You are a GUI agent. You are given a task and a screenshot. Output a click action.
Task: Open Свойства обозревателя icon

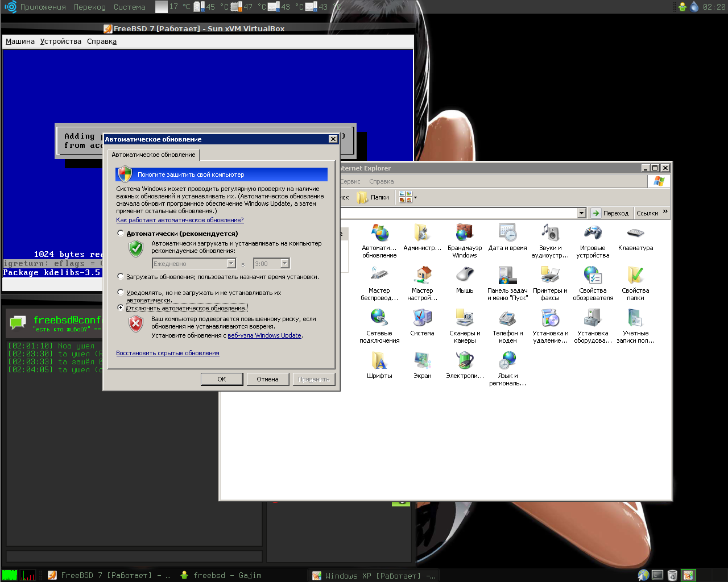(x=593, y=283)
